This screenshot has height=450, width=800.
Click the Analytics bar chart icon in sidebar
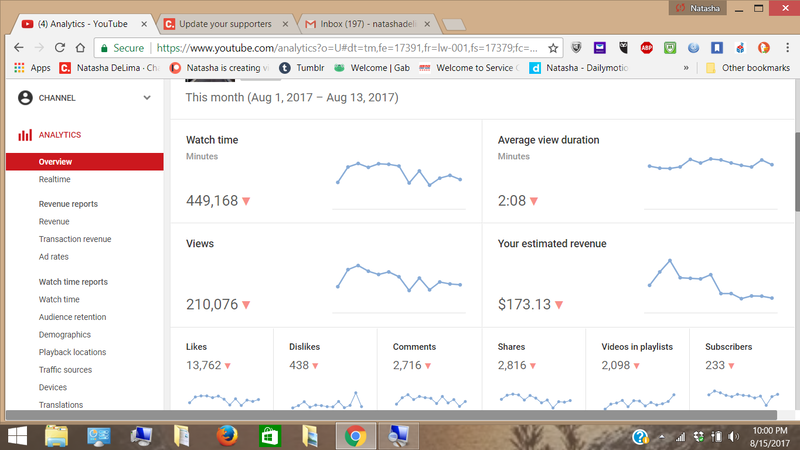[25, 135]
